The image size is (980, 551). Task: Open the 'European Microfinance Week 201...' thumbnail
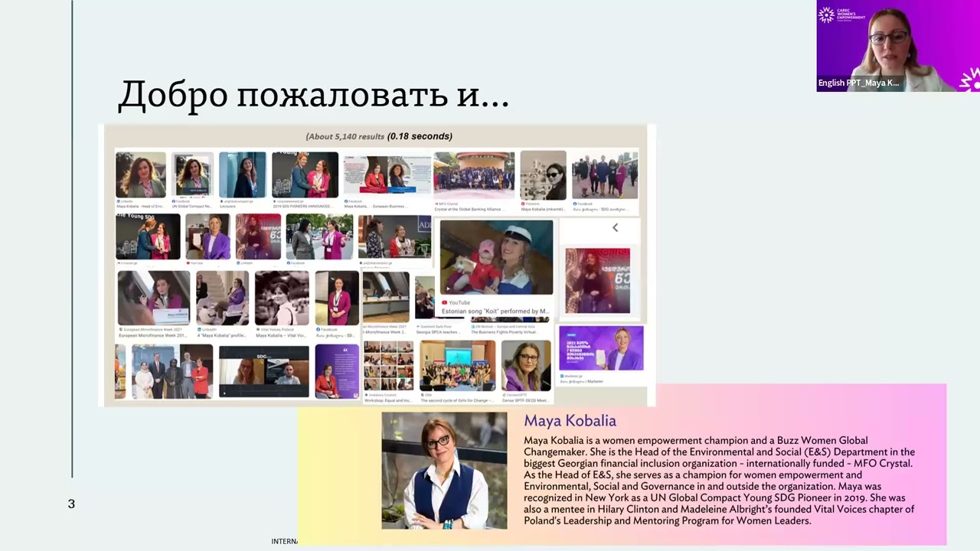tap(154, 298)
